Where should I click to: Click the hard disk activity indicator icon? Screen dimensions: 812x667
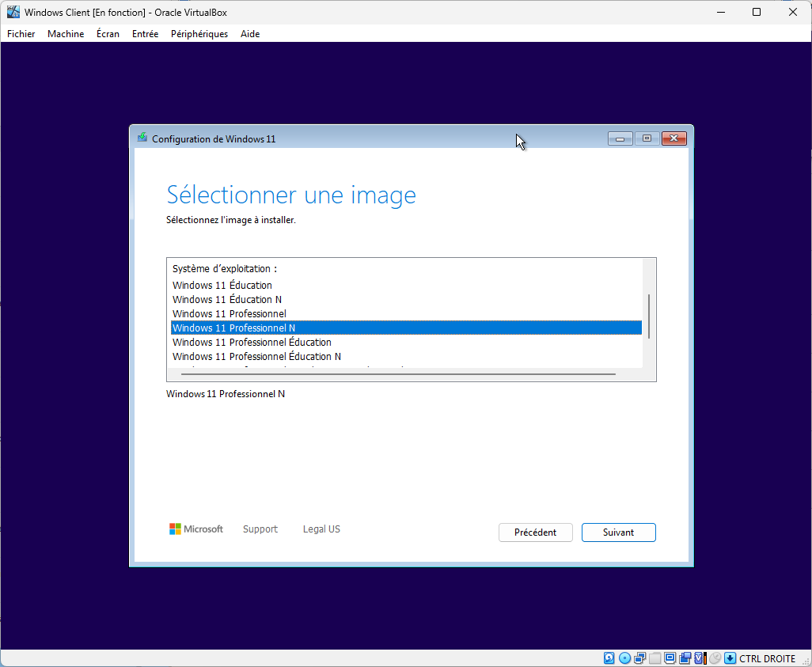(x=609, y=658)
